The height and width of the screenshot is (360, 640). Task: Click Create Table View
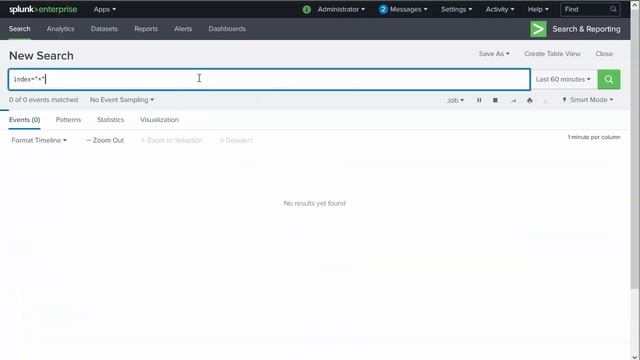point(552,53)
